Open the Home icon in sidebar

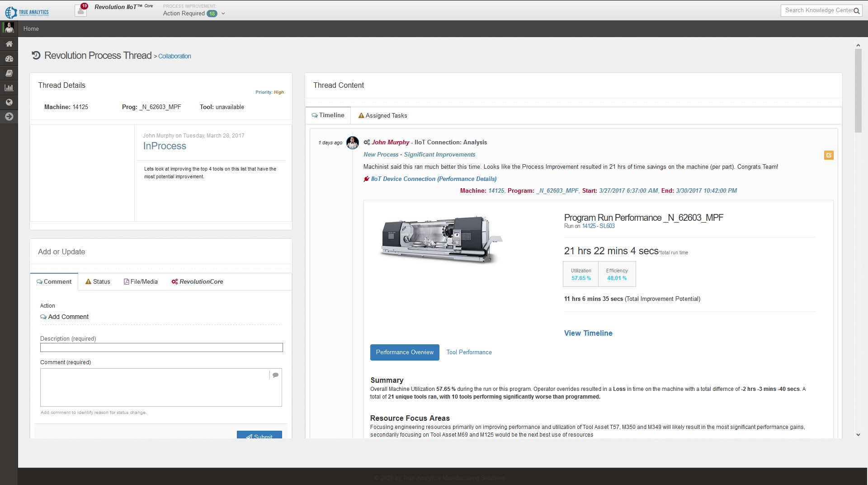point(9,44)
